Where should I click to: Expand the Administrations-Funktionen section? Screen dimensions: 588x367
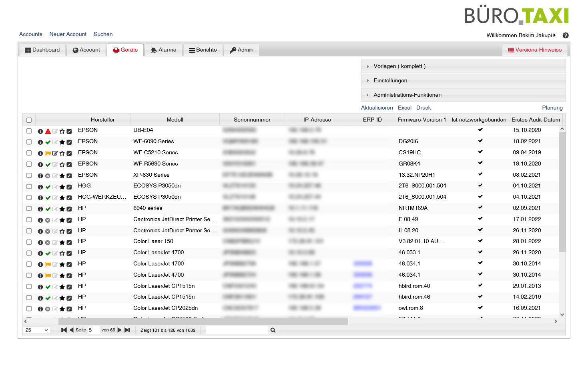pos(407,95)
